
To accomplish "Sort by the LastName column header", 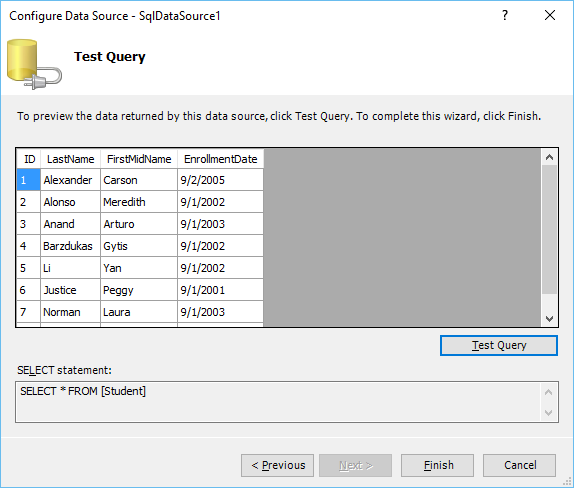I will pos(70,159).
